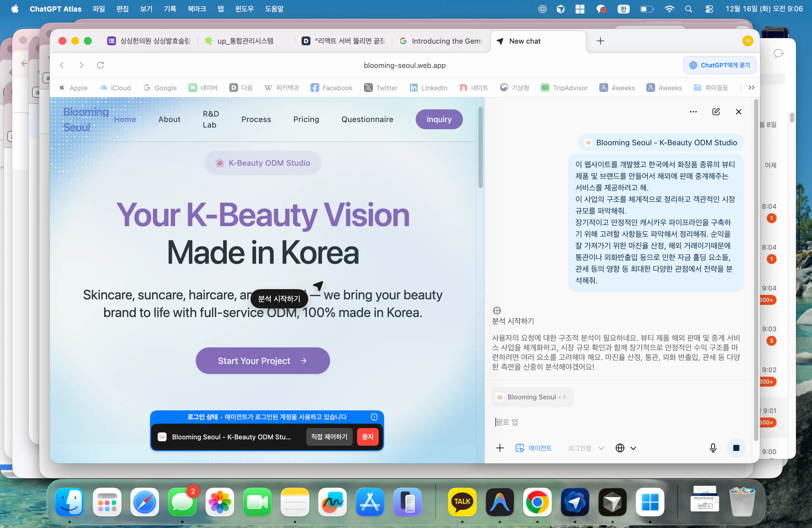Click the 직접 제어하기 button
Image resolution: width=812 pixels, height=528 pixels.
pos(329,437)
